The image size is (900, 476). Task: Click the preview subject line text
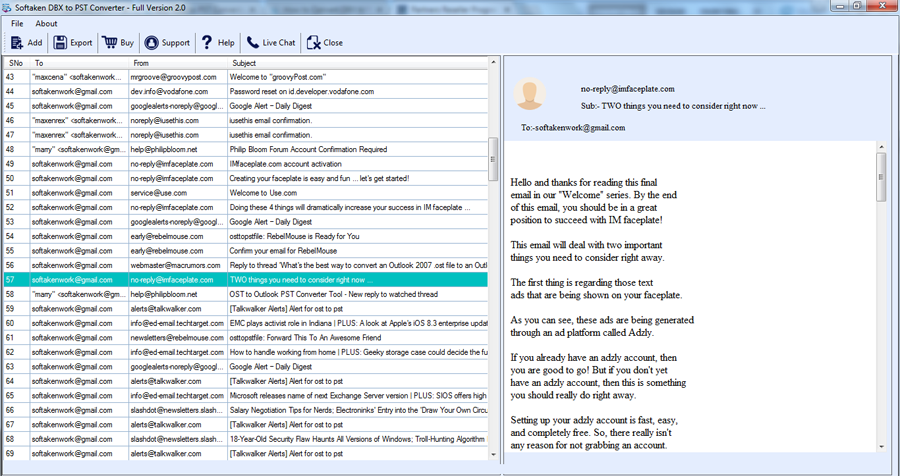[673, 106]
